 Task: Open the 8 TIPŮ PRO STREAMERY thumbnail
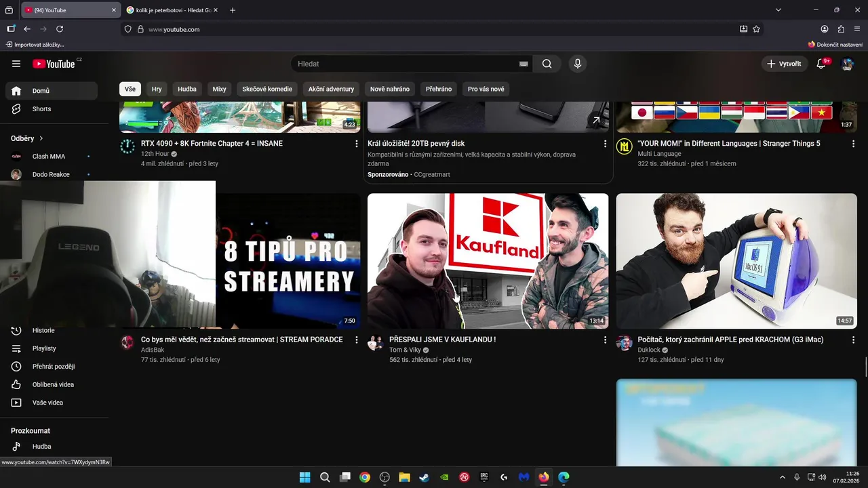288,261
